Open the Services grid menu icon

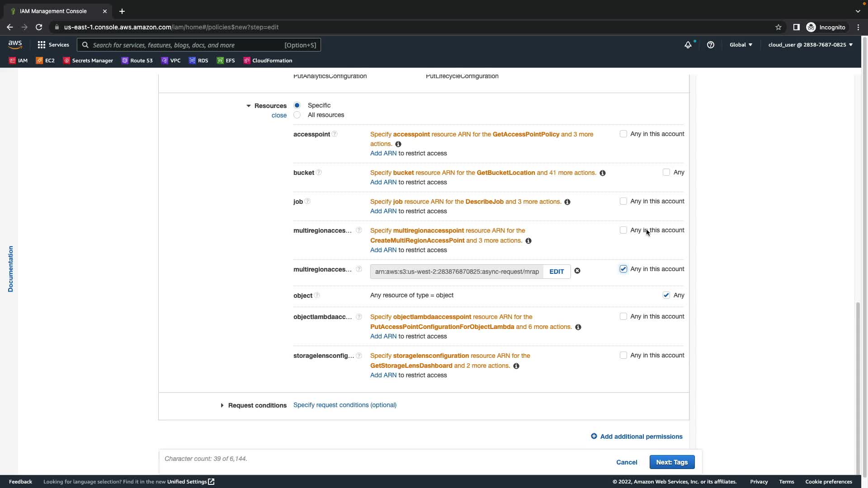pyautogui.click(x=42, y=45)
